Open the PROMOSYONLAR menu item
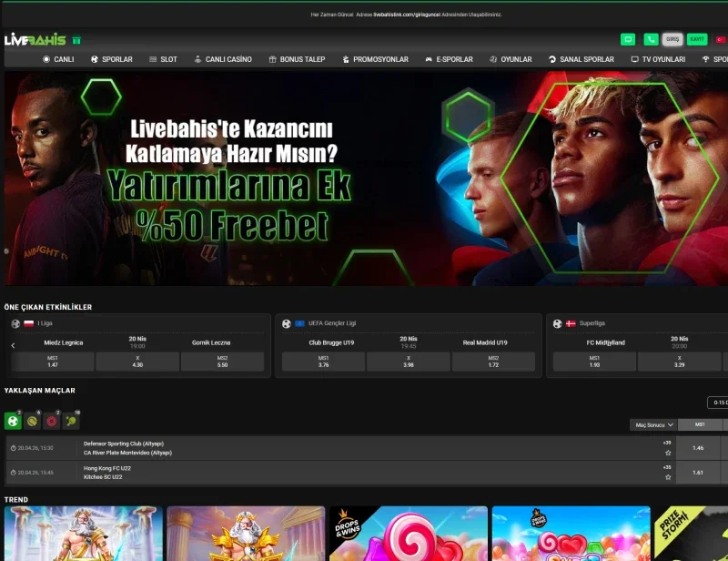The height and width of the screenshot is (561, 728). click(375, 59)
